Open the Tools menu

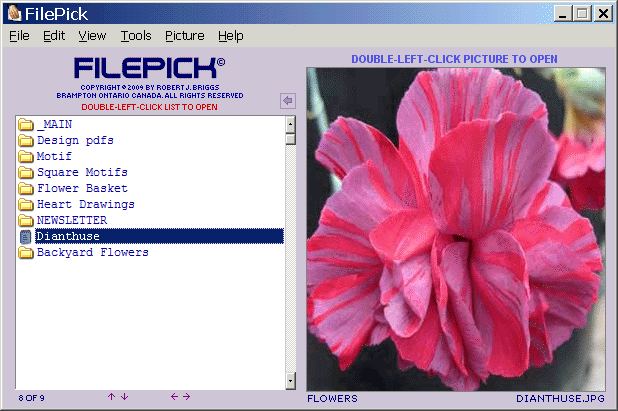136,36
